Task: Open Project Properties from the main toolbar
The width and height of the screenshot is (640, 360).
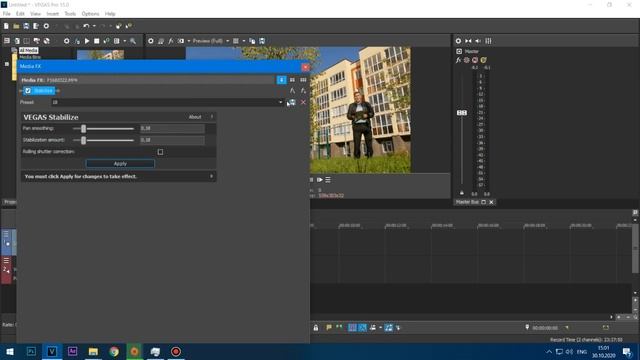Action: pos(46,26)
